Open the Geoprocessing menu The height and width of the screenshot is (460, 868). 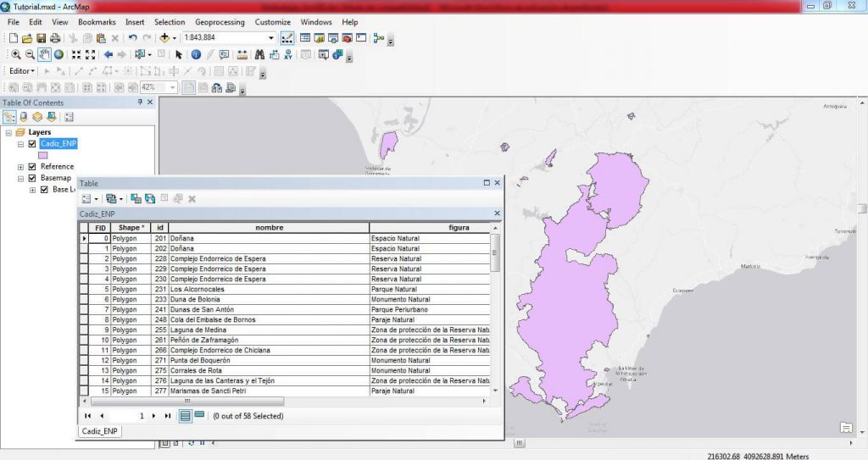[x=221, y=22]
